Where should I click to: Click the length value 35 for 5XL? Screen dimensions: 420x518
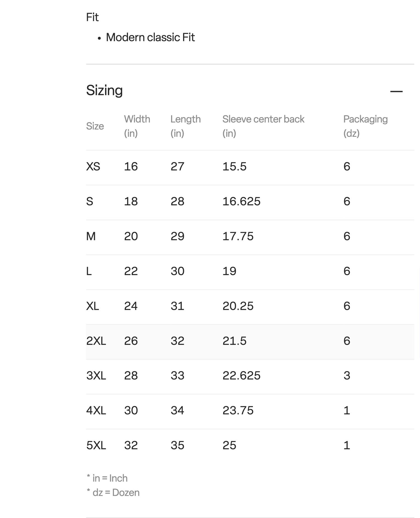pyautogui.click(x=178, y=445)
